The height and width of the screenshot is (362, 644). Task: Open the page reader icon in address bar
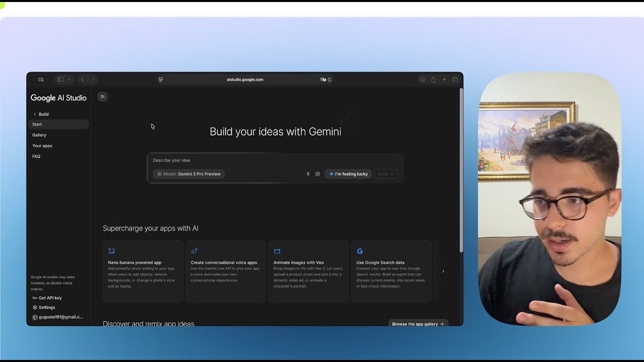[160, 79]
